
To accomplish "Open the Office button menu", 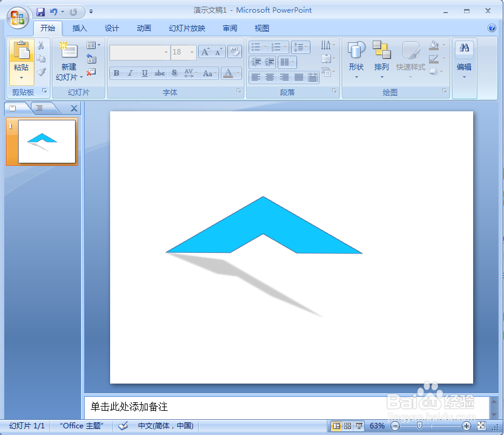I will [18, 18].
